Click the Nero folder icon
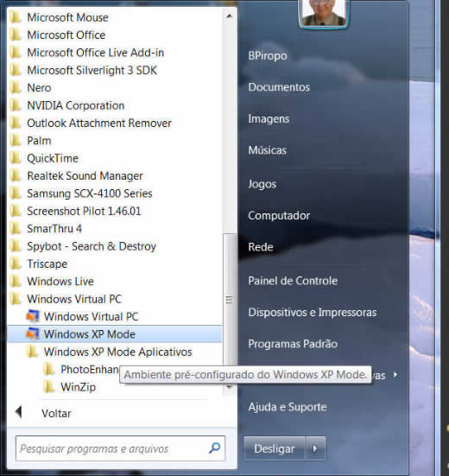This screenshot has height=476, width=449. pyautogui.click(x=16, y=88)
